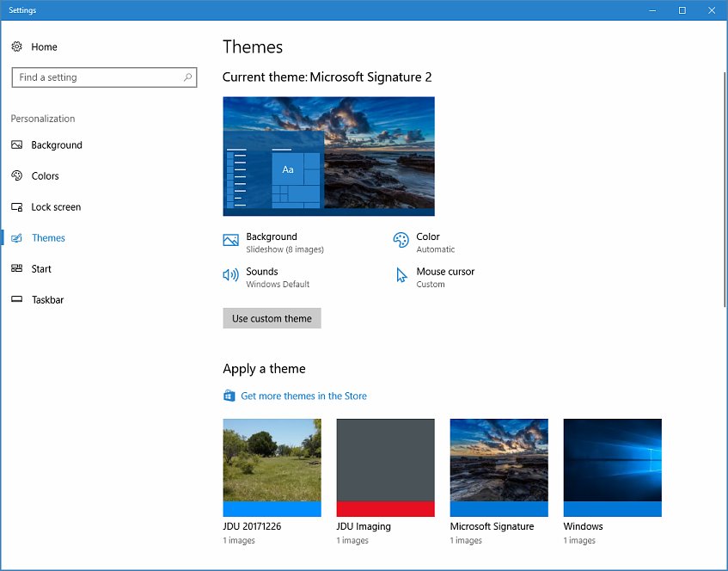Apply the Microsoft Signature theme thumbnail

tap(499, 468)
